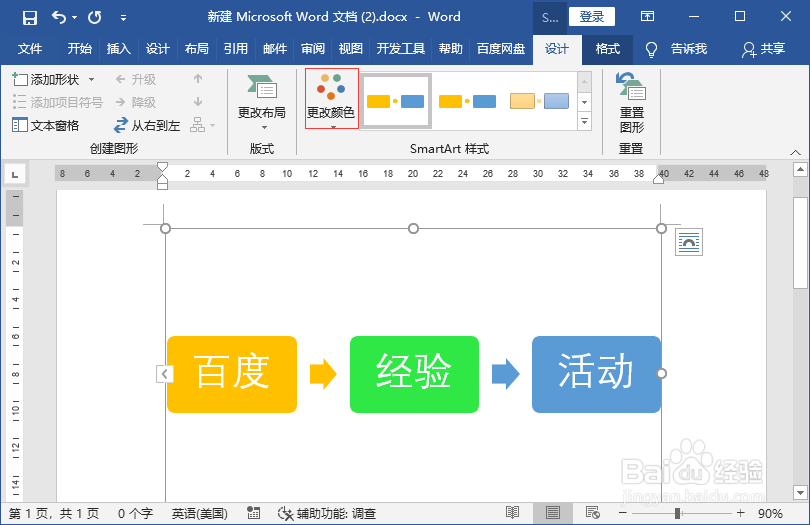Switch to Read Mode view icon
Image resolution: width=810 pixels, height=525 pixels.
pos(512,513)
